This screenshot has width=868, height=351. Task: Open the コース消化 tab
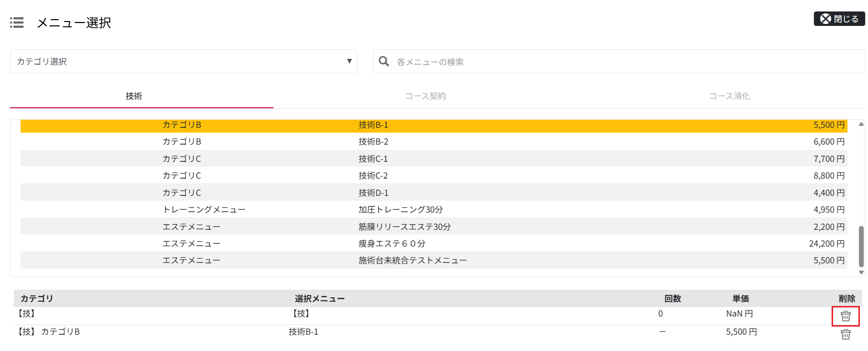coord(729,96)
